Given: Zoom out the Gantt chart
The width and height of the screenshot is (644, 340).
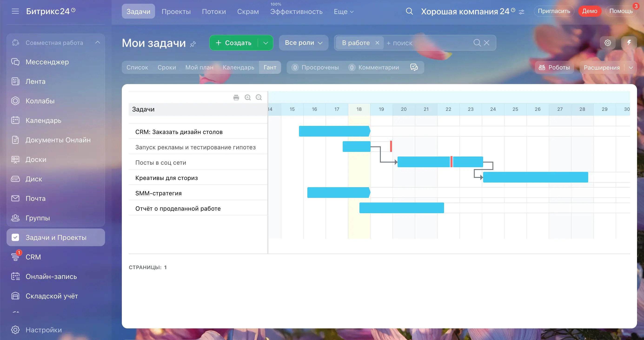Looking at the screenshot, I should click(259, 98).
